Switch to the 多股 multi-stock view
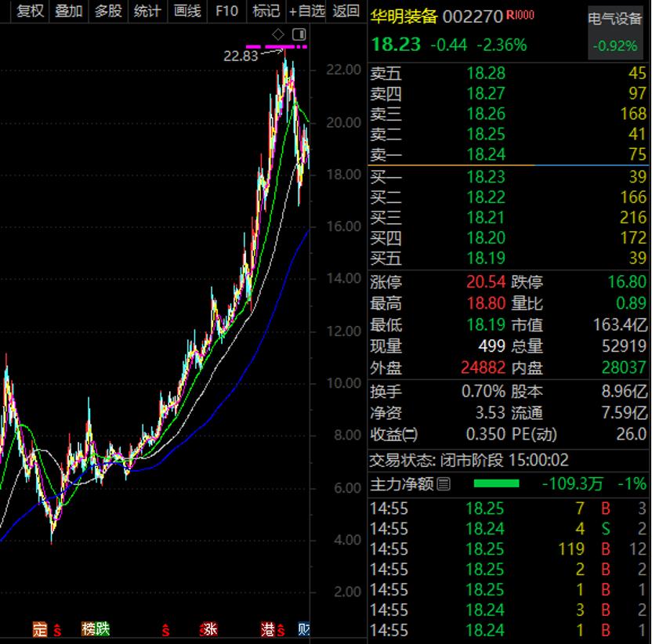This screenshot has width=652, height=644. [108, 11]
